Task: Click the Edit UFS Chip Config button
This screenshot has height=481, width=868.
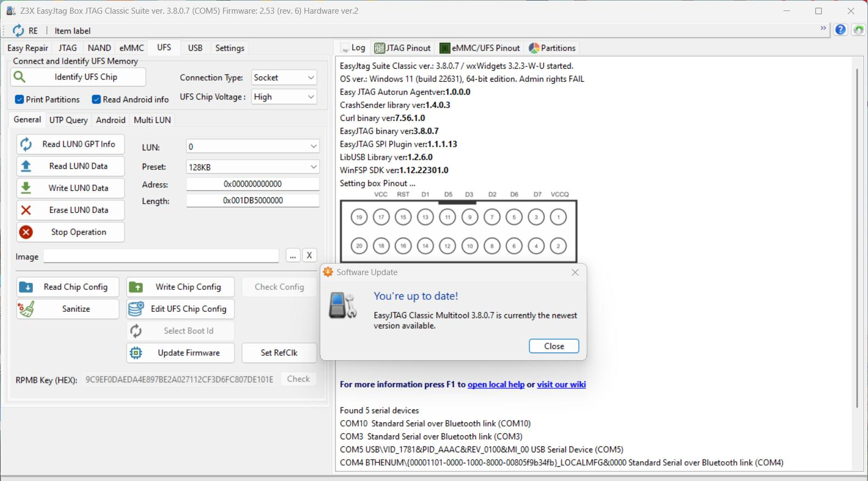Action: tap(180, 309)
